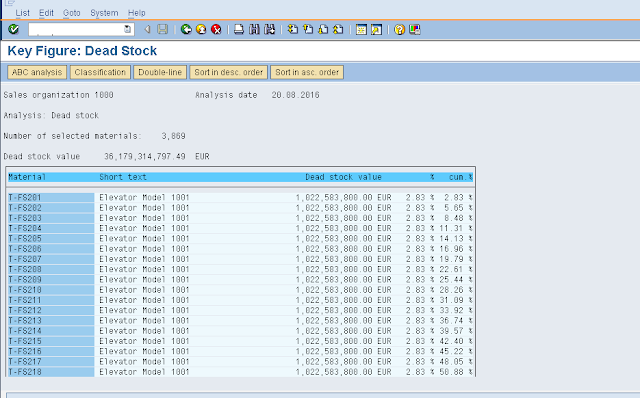Click cumulative value 25.44 %
The height and width of the screenshot is (398, 640).
pos(456,280)
